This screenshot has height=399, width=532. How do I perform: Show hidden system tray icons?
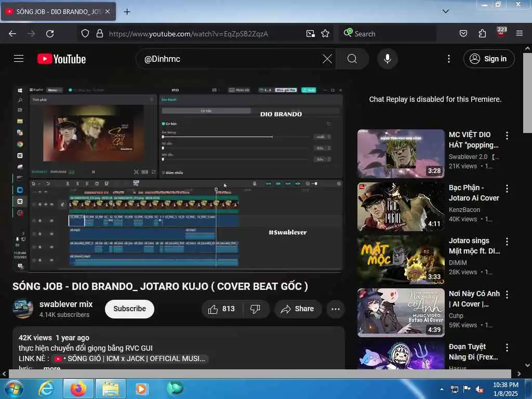[x=442, y=390]
